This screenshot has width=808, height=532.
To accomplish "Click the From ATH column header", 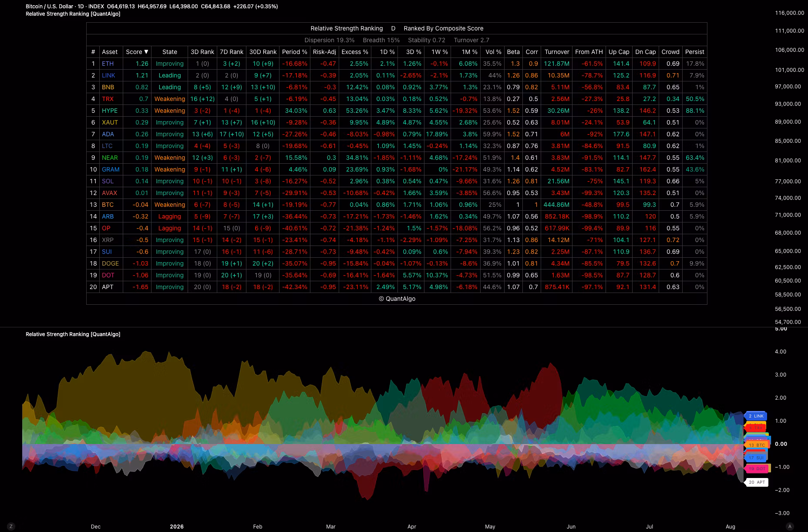I will pos(589,52).
